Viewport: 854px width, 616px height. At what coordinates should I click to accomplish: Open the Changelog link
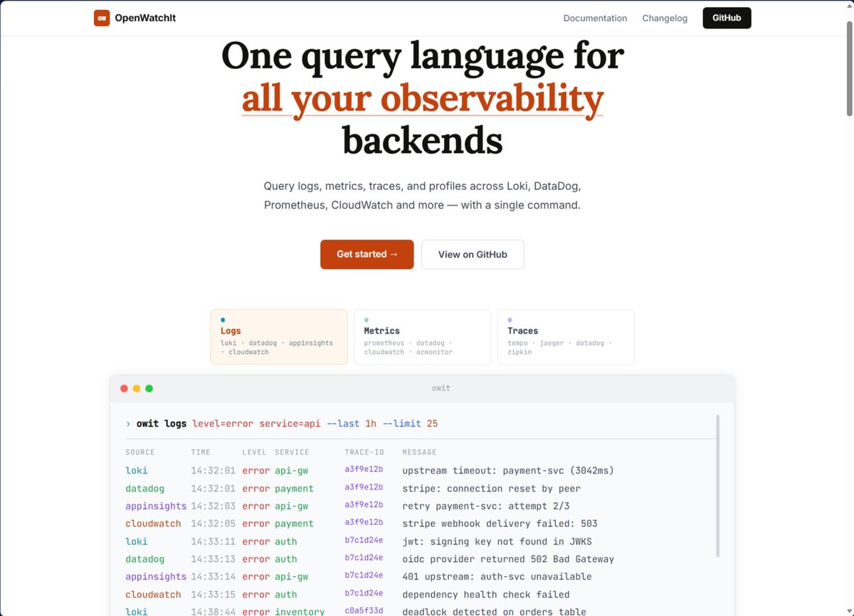tap(665, 18)
